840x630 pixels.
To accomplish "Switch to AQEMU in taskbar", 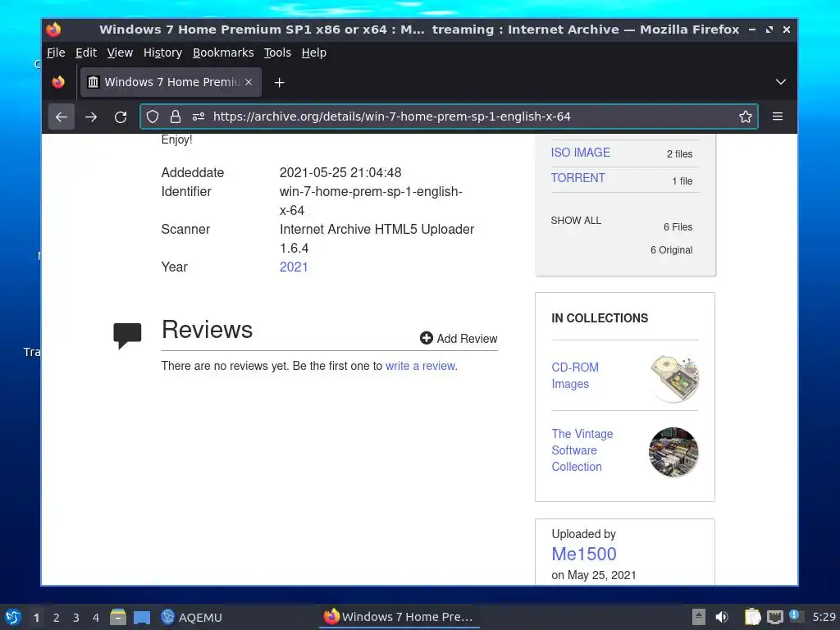I will click(191, 617).
